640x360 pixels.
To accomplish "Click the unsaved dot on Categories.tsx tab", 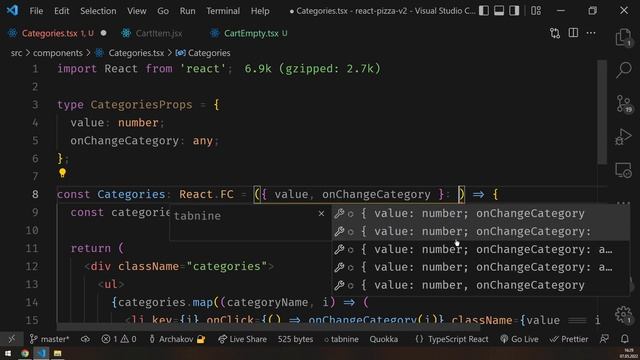I will pyautogui.click(x=103, y=33).
